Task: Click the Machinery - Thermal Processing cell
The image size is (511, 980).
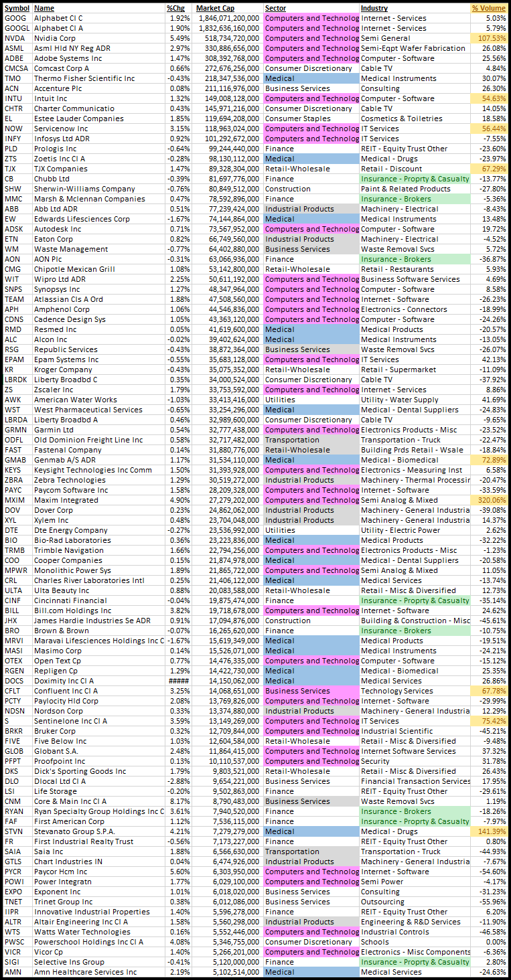Action: click(x=415, y=480)
